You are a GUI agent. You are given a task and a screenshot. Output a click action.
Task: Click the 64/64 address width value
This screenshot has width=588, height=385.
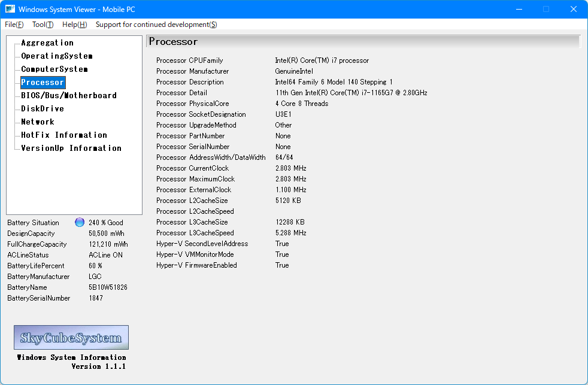(284, 157)
